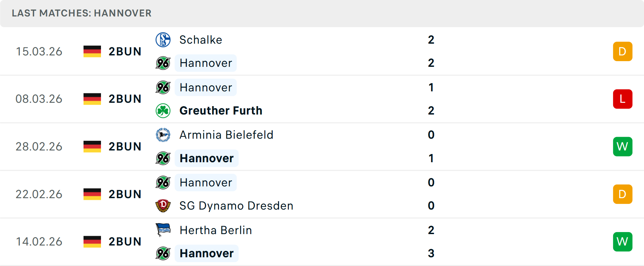This screenshot has height=266, width=644.
Task: Click the German flag beside 08.03.26
Action: (92, 99)
